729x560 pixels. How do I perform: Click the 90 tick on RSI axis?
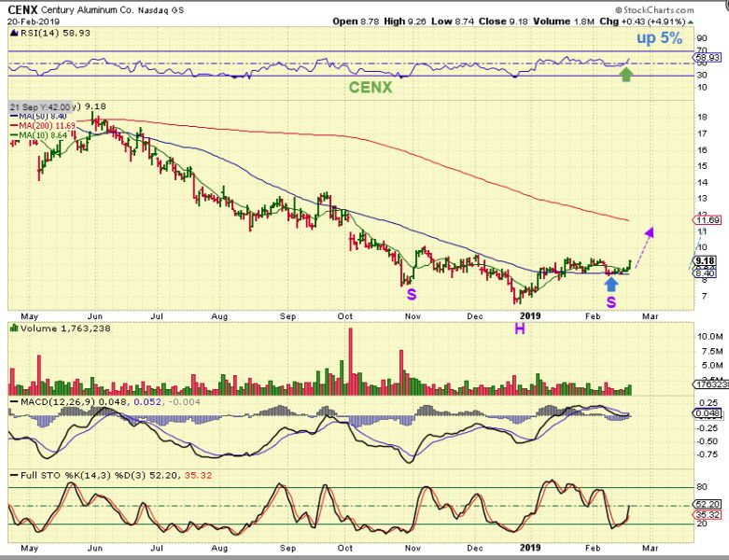click(x=702, y=38)
